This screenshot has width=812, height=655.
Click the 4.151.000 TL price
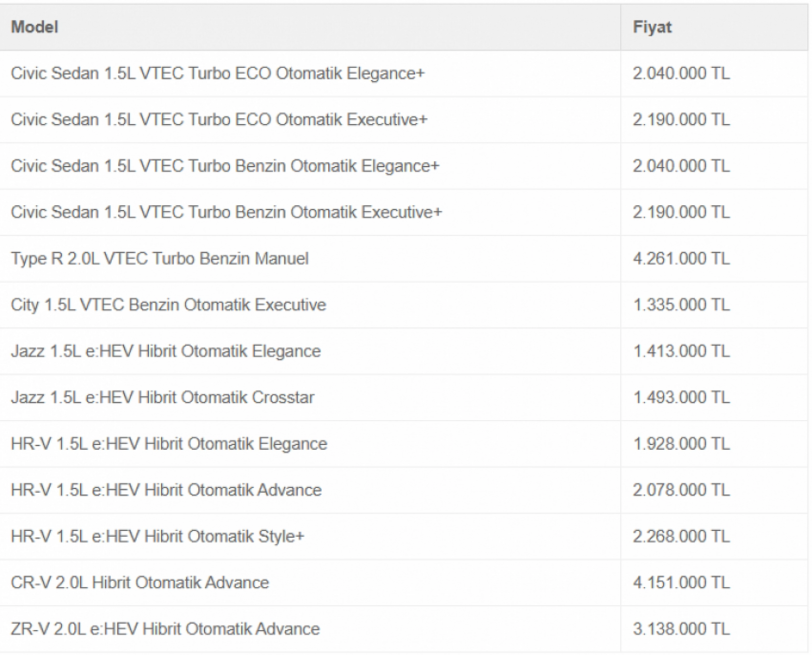pyautogui.click(x=681, y=583)
